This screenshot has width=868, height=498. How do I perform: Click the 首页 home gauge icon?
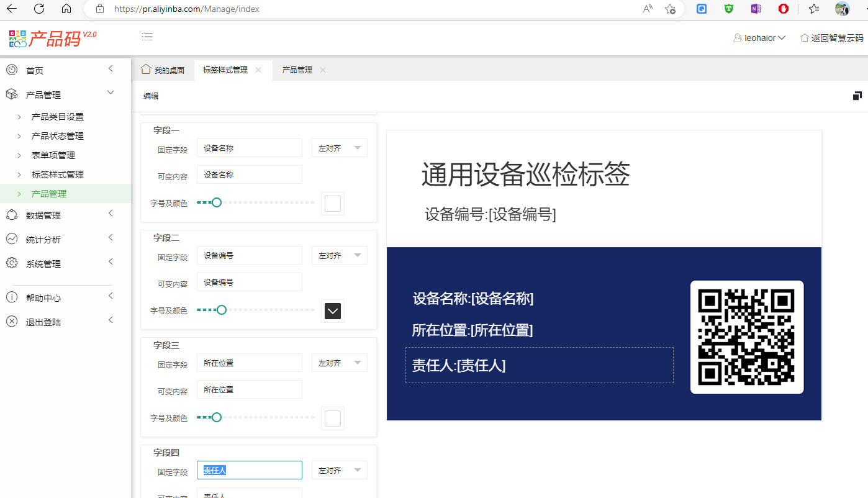point(12,70)
